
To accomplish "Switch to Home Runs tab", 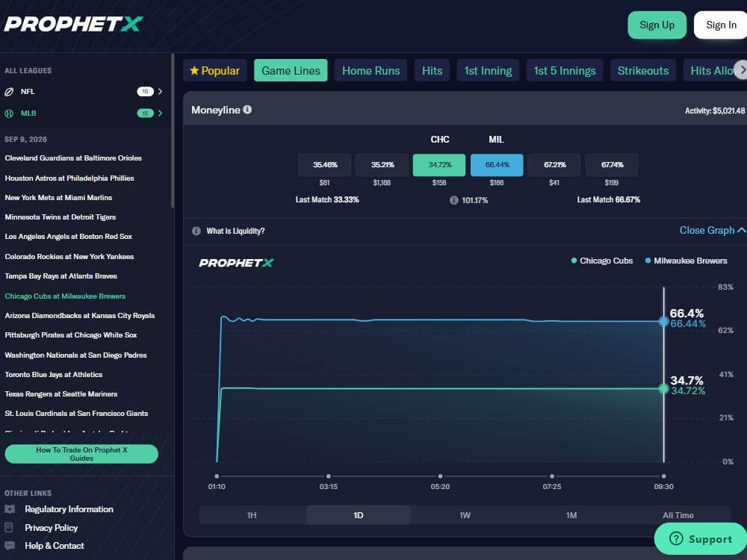I will pos(371,70).
